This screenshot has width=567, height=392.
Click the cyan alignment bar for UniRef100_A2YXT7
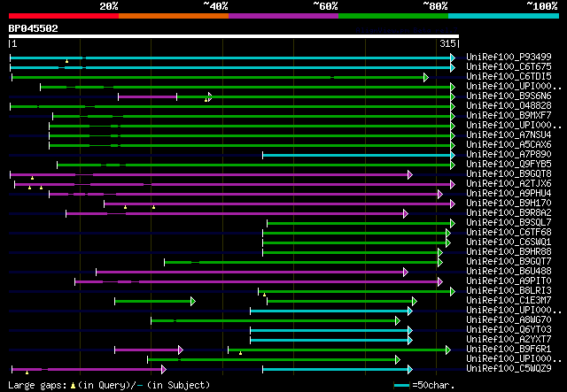(330, 341)
